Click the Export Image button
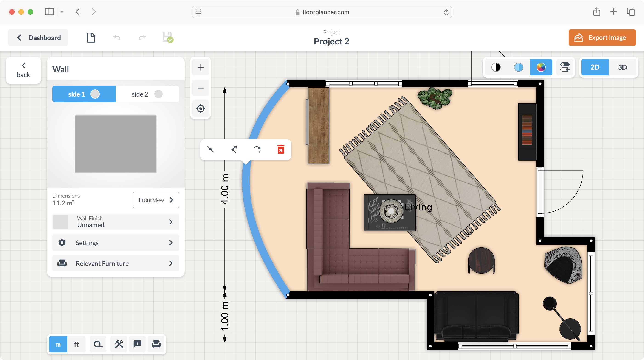Viewport: 644px width, 360px height. click(x=602, y=37)
